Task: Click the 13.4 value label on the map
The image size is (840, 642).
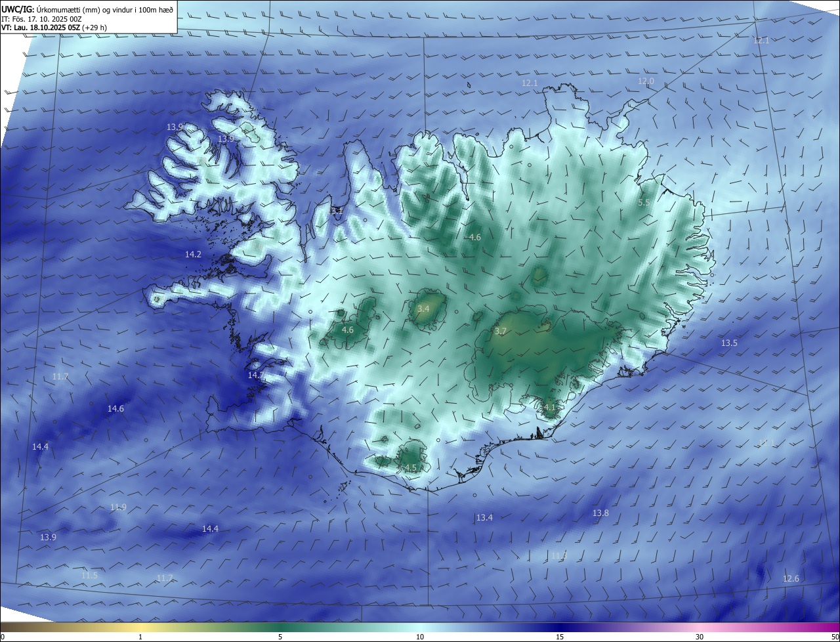Action: click(x=484, y=518)
